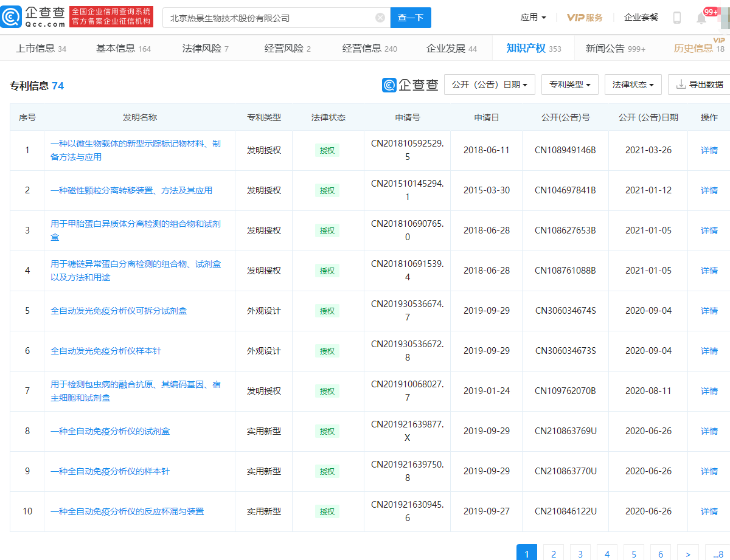Clear the search box with X icon
The image size is (730, 560).
(380, 18)
